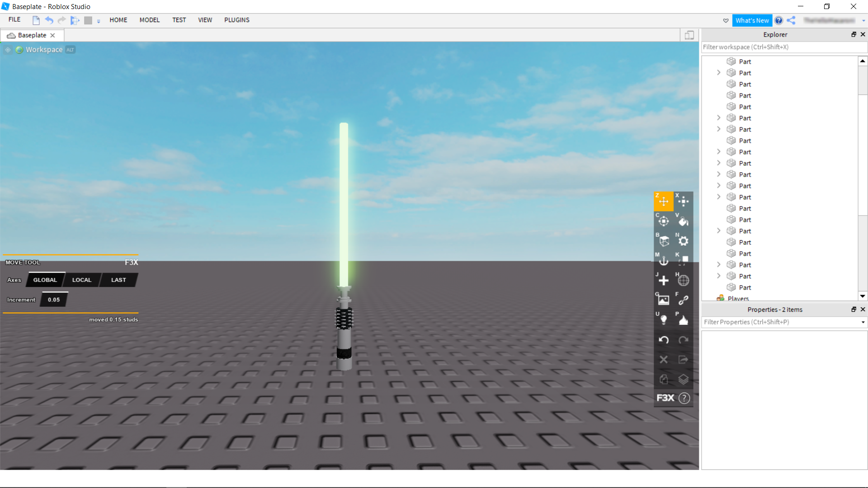Viewport: 868px width, 488px height.
Task: Click the F3X help question mark
Action: [684, 398]
